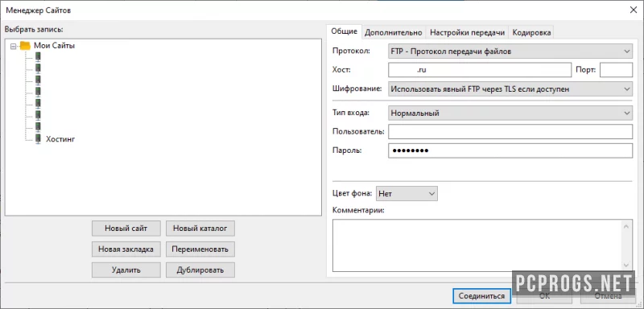Image resolution: width=644 pixels, height=309 pixels.
Task: Switch to the Дополнительно tab
Action: [x=393, y=32]
